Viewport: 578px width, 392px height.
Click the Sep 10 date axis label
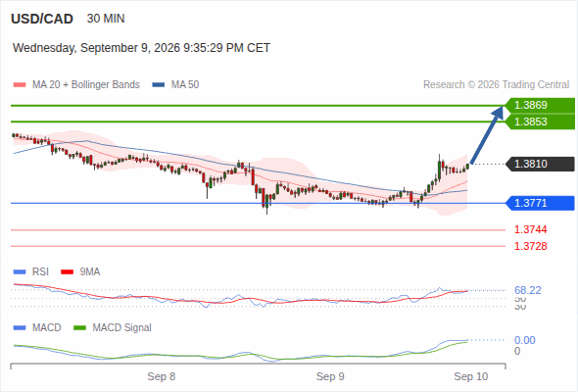tap(471, 376)
